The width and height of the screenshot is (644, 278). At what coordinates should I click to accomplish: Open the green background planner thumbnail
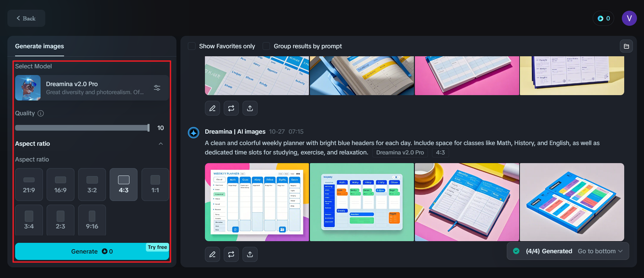pyautogui.click(x=362, y=202)
